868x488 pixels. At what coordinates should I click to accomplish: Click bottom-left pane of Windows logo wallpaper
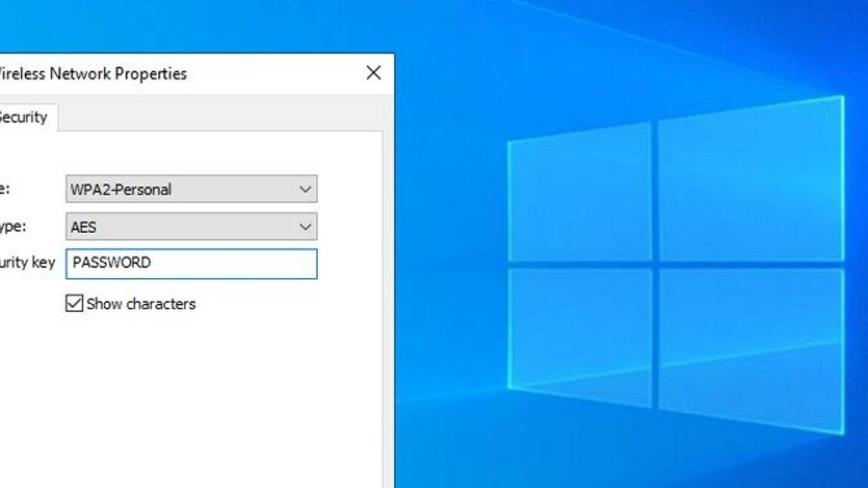580,334
